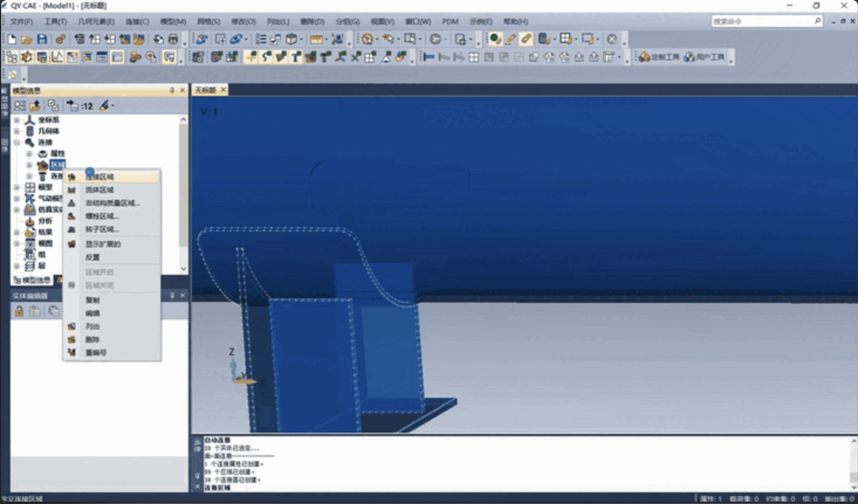Screen dimensions: 858x504
Task: Click the 用户工具 toolbar icon
Action: click(x=704, y=57)
